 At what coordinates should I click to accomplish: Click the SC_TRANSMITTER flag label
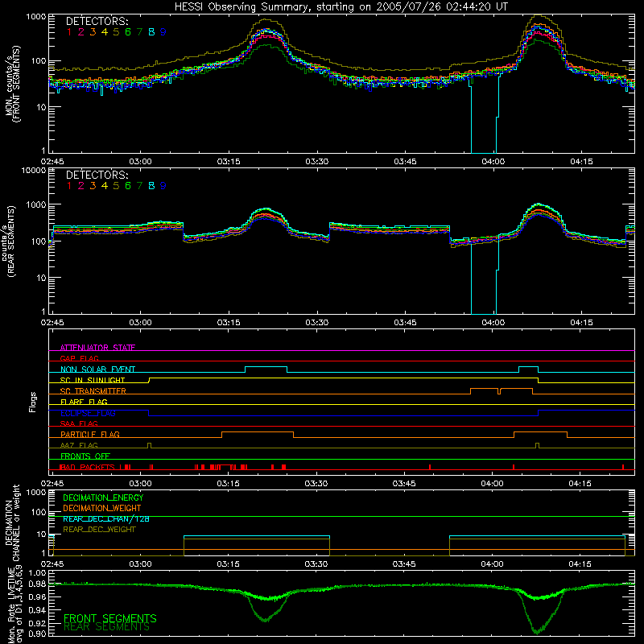click(93, 391)
